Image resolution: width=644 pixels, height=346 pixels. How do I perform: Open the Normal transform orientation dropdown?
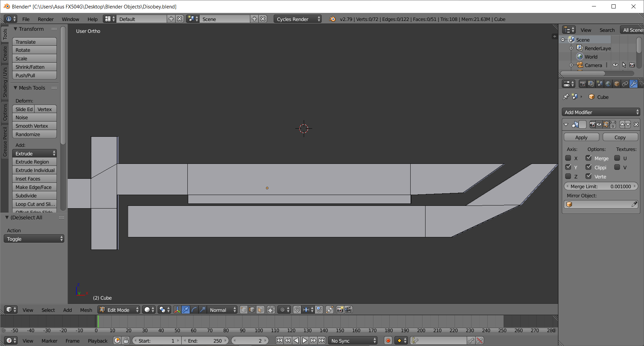coord(222,310)
